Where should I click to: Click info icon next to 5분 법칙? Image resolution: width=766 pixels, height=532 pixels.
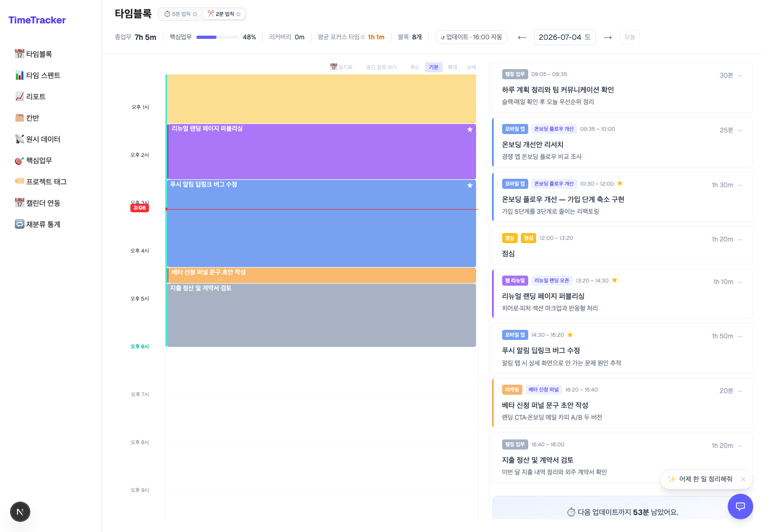click(x=195, y=14)
